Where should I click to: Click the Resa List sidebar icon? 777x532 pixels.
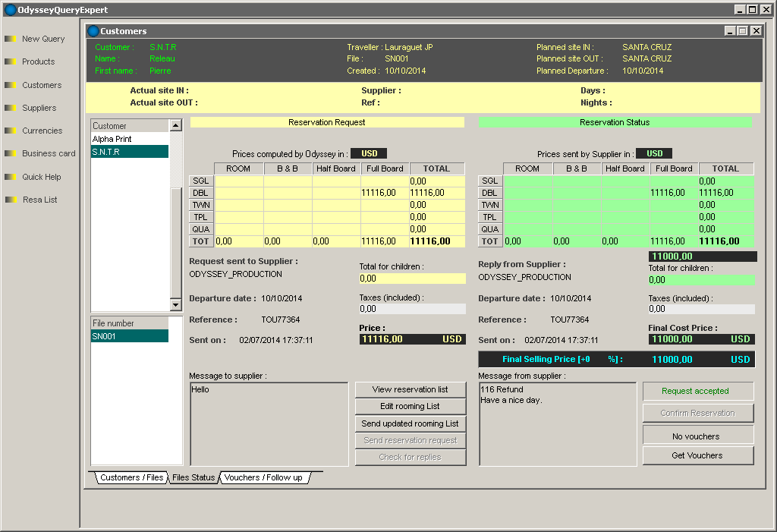coord(10,200)
